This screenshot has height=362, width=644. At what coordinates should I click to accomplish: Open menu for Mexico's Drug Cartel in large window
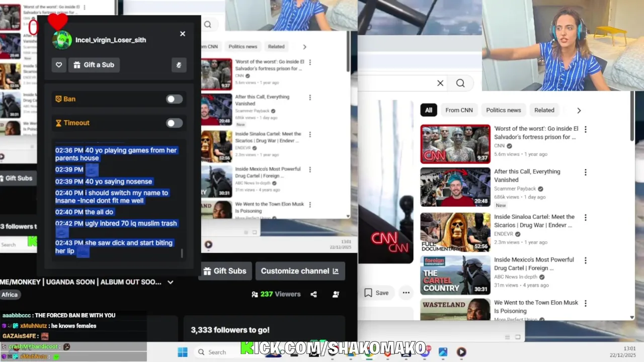pos(585,260)
